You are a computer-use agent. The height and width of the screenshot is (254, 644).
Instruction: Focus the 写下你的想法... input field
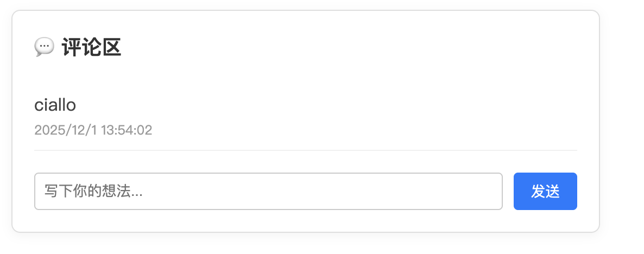(268, 191)
